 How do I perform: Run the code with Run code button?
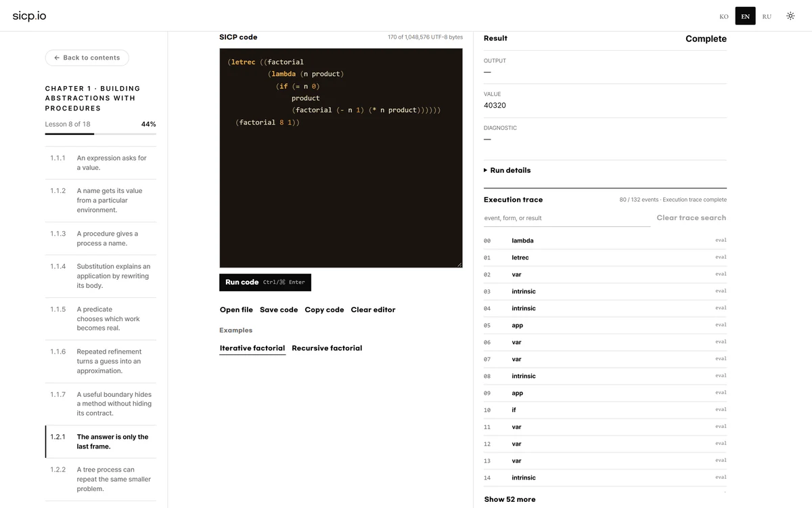(265, 282)
